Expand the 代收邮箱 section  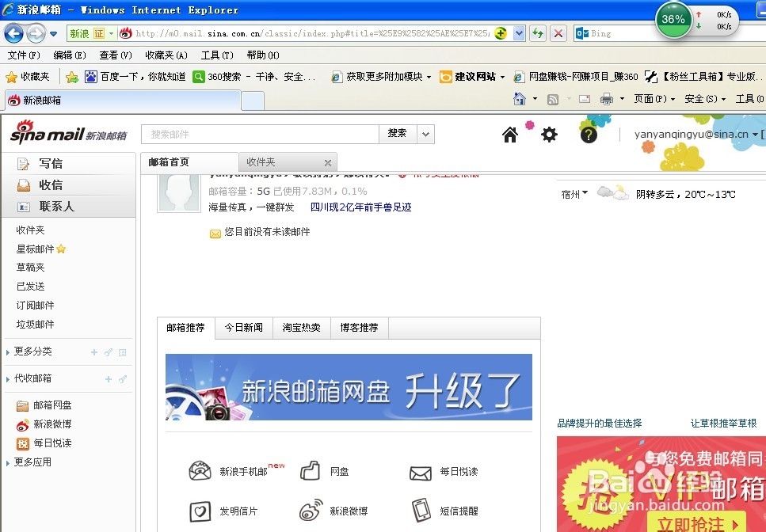point(8,378)
